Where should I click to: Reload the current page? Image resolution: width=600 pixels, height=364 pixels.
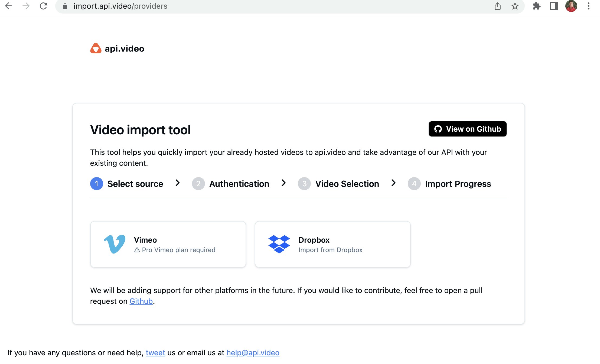coord(43,6)
